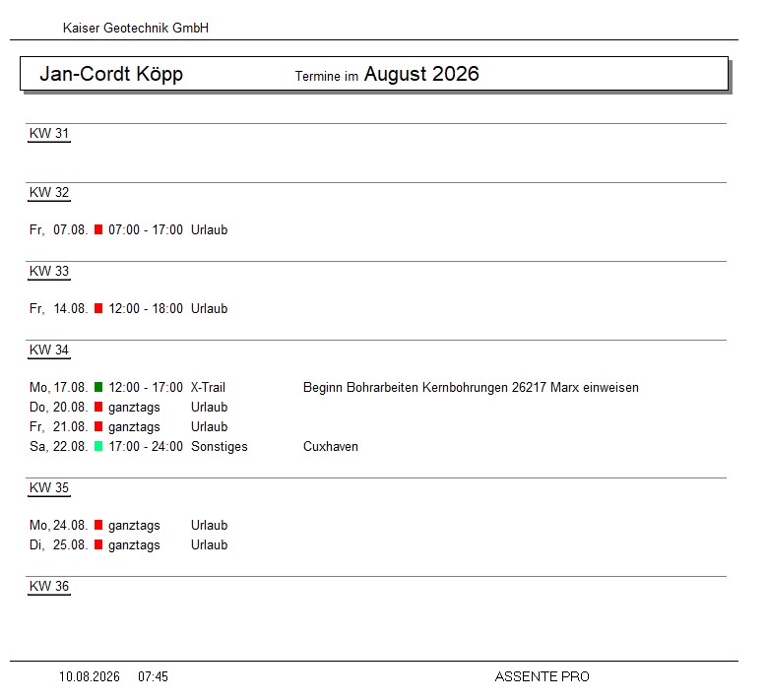Click the date Mo, 24.08.

(x=59, y=525)
